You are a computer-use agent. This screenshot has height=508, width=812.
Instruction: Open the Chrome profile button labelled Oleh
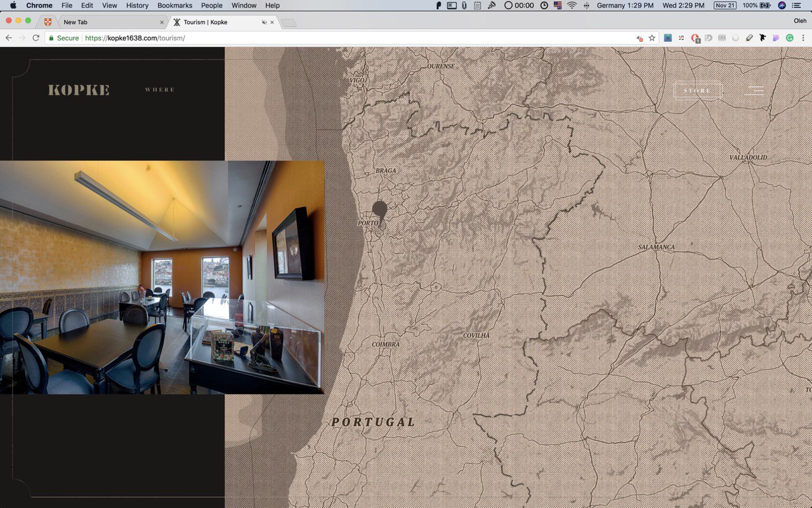click(800, 21)
